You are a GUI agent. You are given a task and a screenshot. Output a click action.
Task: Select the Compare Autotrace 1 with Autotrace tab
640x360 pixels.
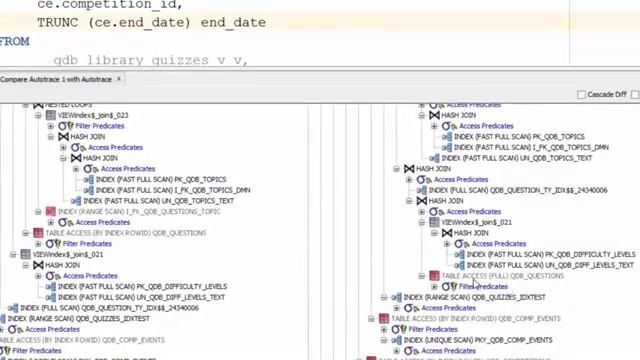pos(56,79)
